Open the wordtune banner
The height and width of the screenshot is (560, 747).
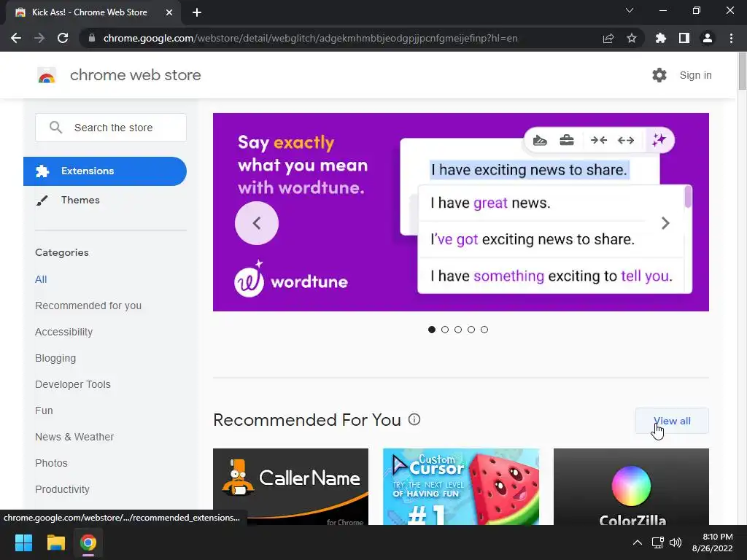461,212
